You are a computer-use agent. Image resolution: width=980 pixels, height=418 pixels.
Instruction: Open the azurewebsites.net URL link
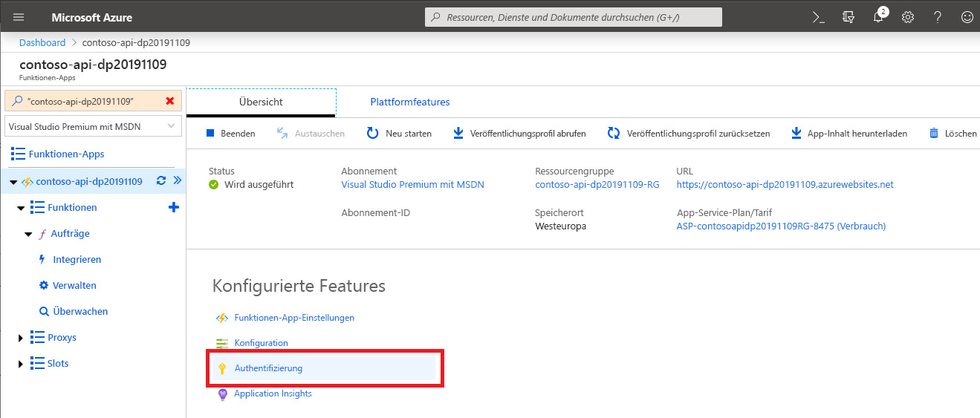pos(785,184)
